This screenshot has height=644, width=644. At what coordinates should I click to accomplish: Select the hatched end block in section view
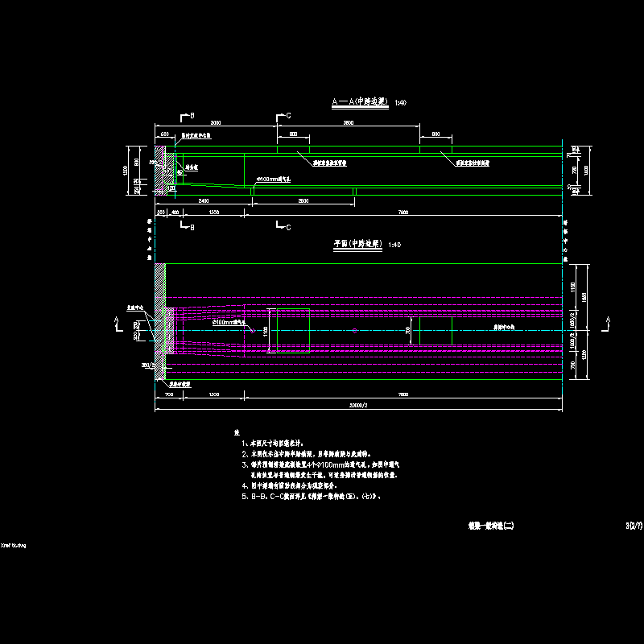pyautogui.click(x=161, y=171)
